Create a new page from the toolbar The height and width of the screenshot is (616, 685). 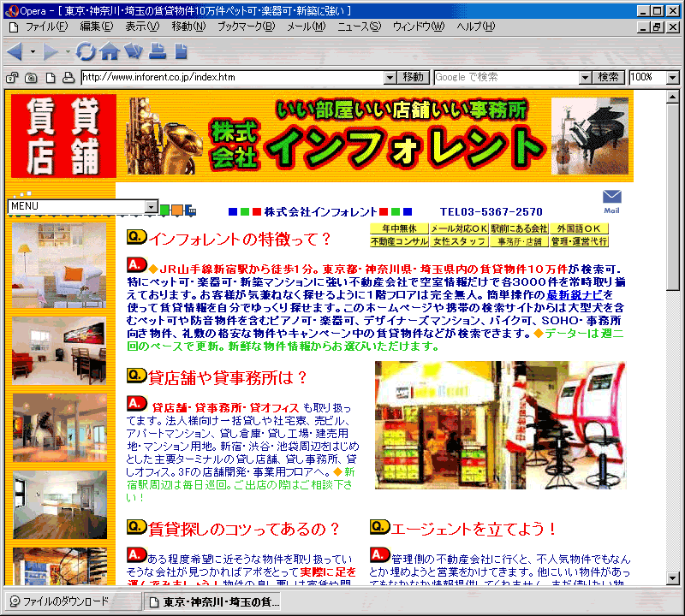coord(181,51)
